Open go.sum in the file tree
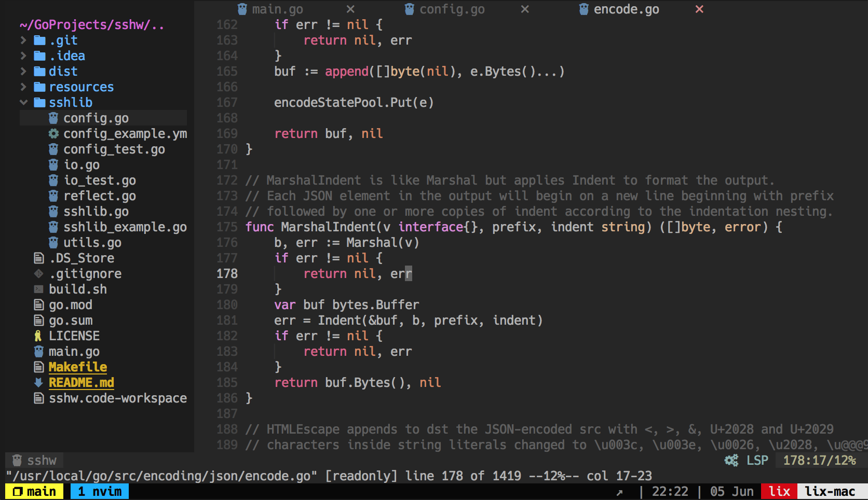 click(x=71, y=321)
